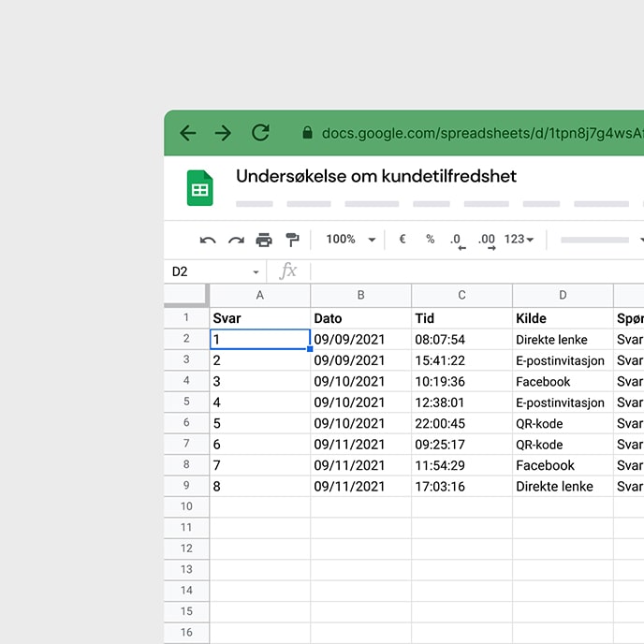Click the undo icon
Screen dimensions: 644x644
208,240
